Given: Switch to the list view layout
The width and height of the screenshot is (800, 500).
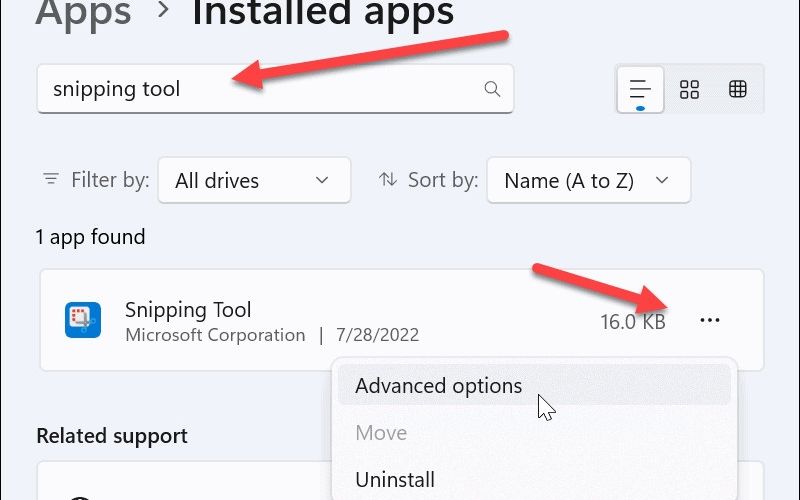Looking at the screenshot, I should click(640, 89).
